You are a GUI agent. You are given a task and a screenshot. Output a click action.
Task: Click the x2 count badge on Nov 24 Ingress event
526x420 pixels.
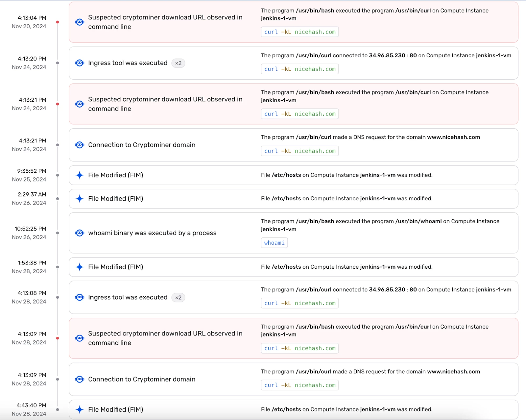(x=178, y=63)
